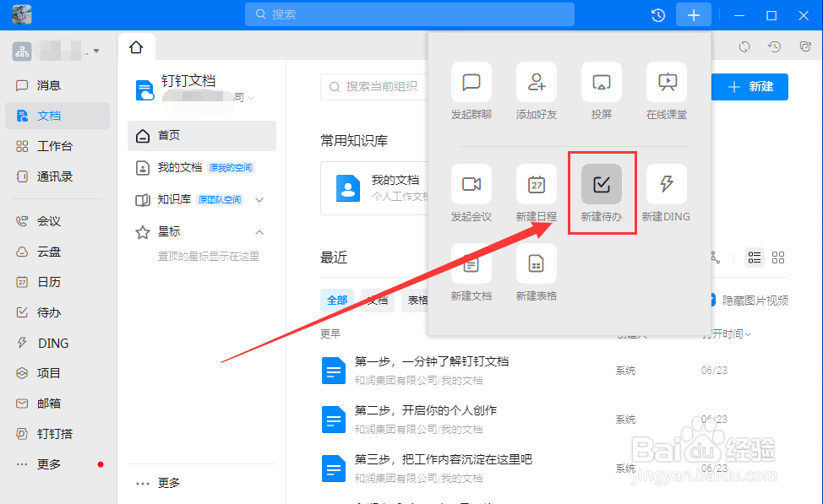823x504 pixels.
Task: Click the blue 新建 button
Action: click(x=749, y=86)
